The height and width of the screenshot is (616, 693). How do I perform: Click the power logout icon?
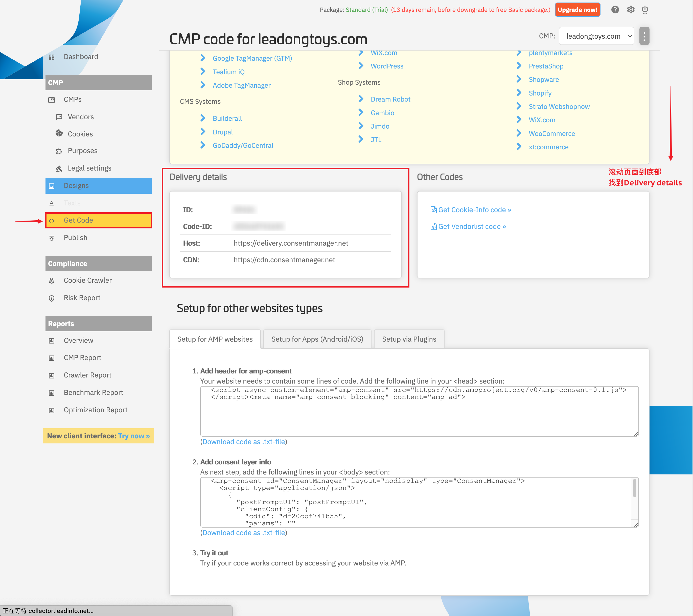point(645,10)
